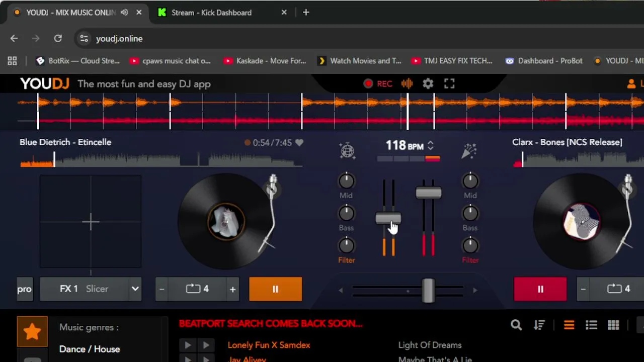Open the Kaskade - Move For bookmark
This screenshot has width=644, height=362.
[265, 61]
